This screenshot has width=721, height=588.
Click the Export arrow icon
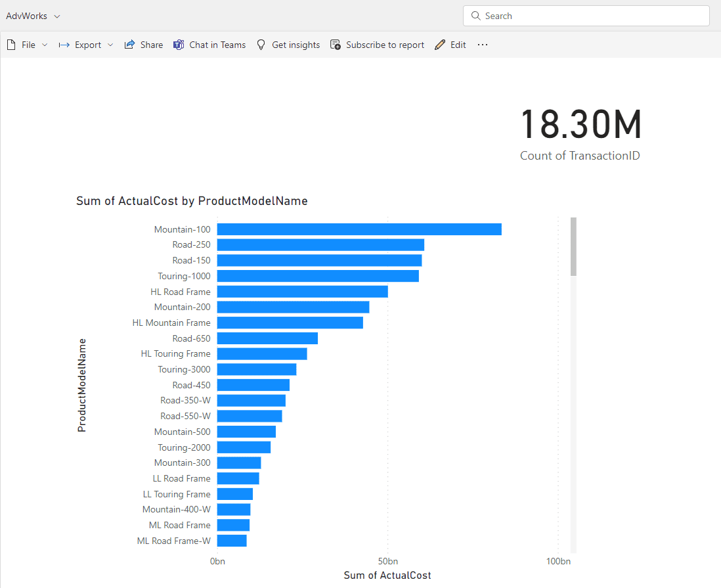64,45
